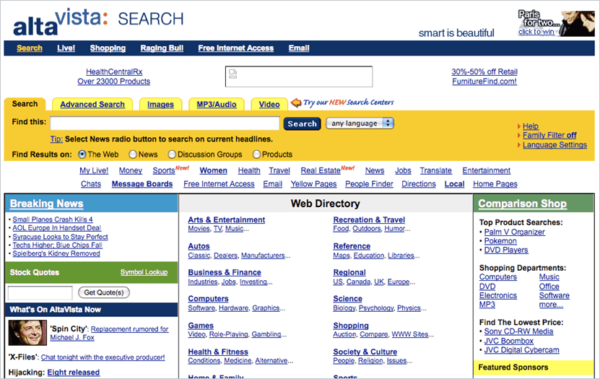This screenshot has width=600, height=379.
Task: Open the Symbol Lookup link
Action: click(x=144, y=272)
